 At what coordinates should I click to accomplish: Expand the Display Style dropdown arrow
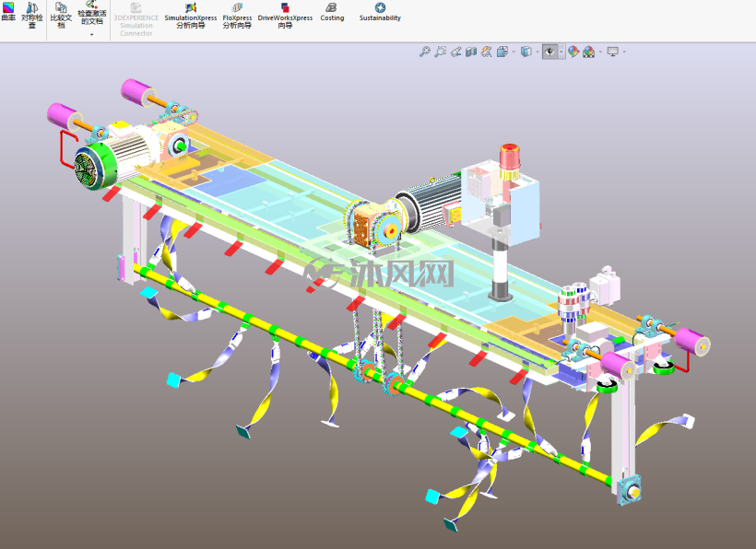(x=537, y=52)
